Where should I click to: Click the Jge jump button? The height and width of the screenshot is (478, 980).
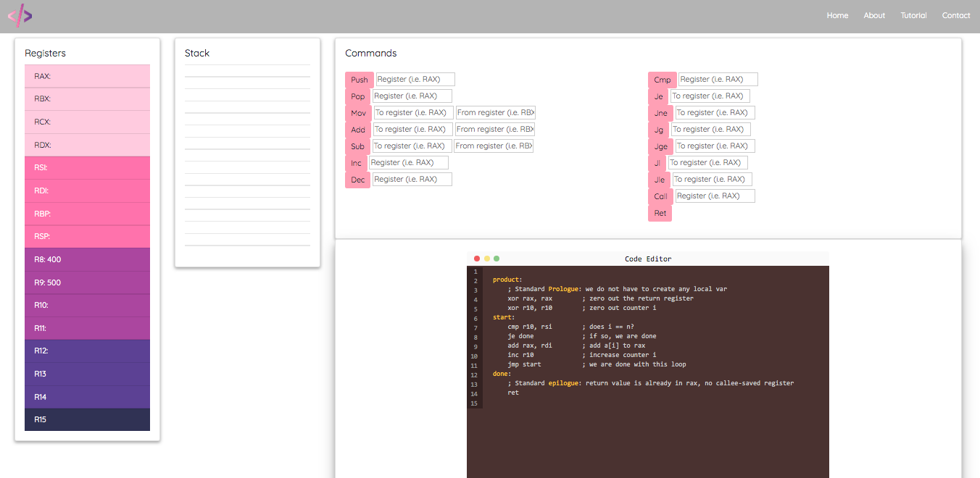(661, 146)
